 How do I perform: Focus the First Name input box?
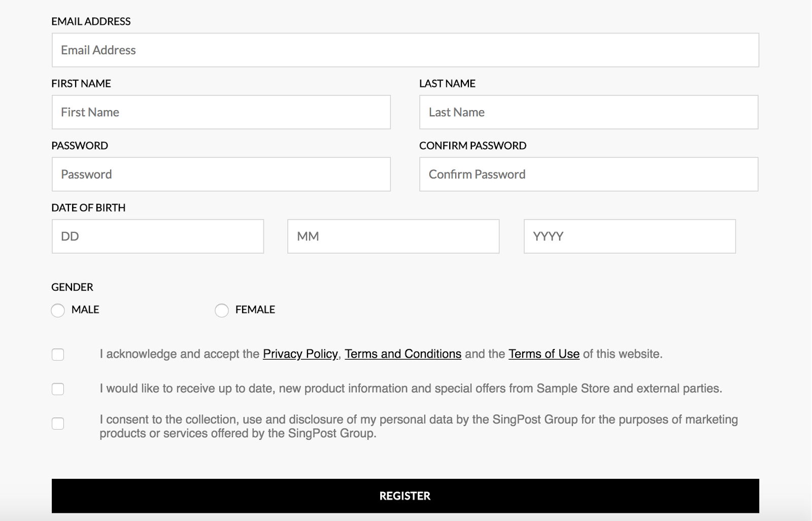pos(221,112)
